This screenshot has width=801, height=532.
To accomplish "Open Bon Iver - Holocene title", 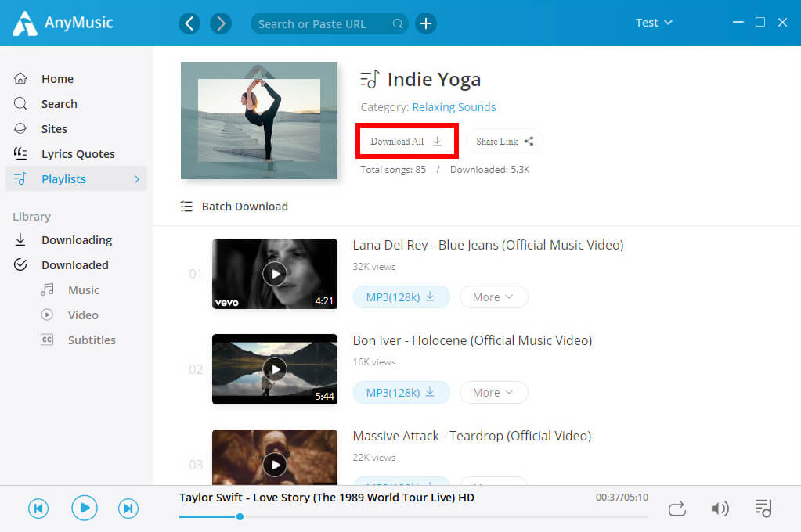I will point(472,340).
